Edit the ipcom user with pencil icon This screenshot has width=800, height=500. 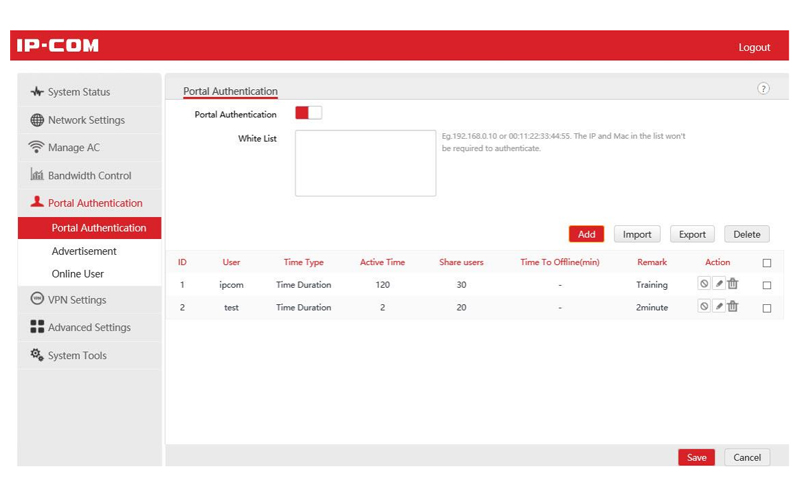click(718, 284)
